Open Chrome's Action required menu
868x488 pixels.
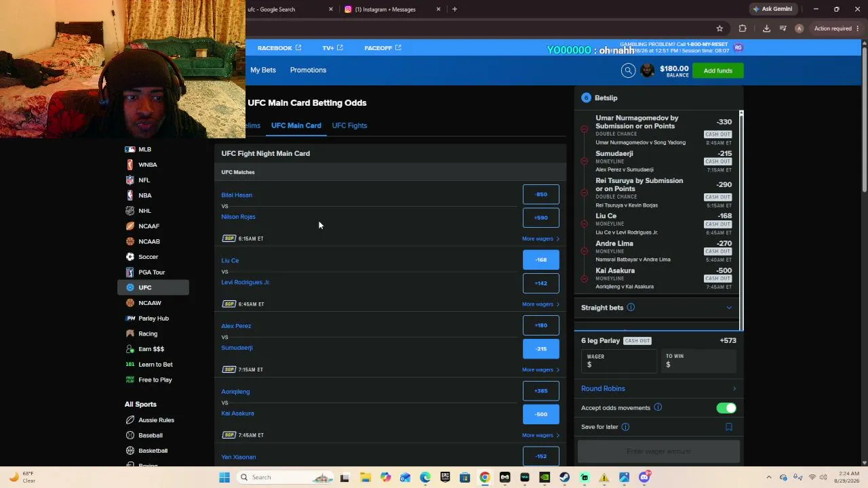tap(837, 28)
